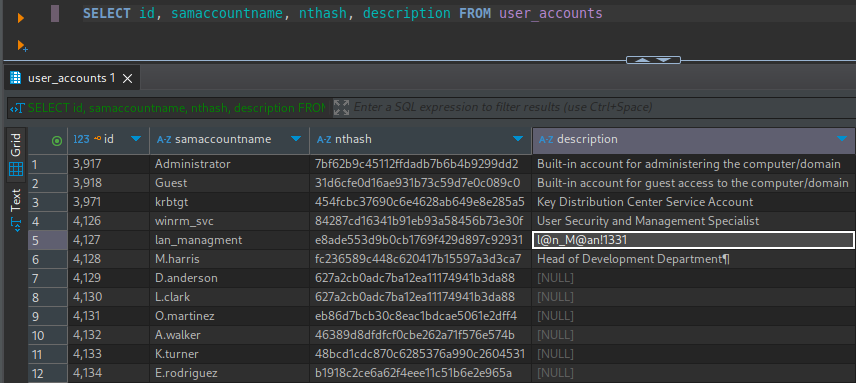Click user_accounts table name in the SQL editor
This screenshot has height=383, width=856.
pos(550,14)
